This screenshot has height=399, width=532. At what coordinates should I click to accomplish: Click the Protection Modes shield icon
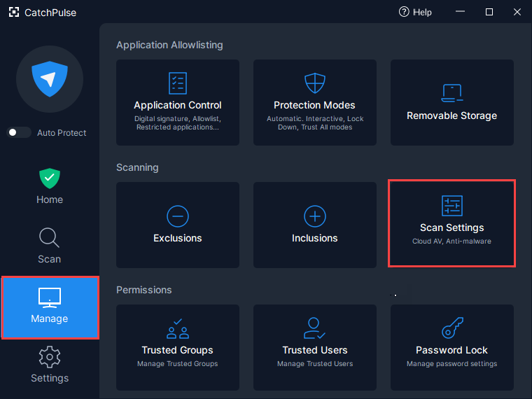click(315, 83)
